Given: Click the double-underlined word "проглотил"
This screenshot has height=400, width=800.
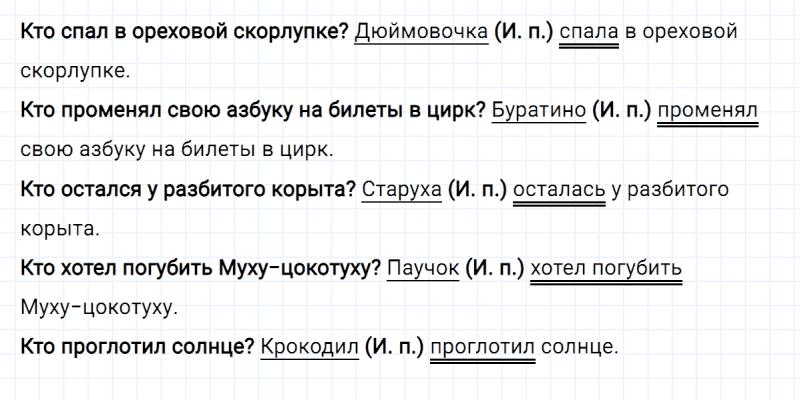Looking at the screenshot, I should [x=483, y=347].
